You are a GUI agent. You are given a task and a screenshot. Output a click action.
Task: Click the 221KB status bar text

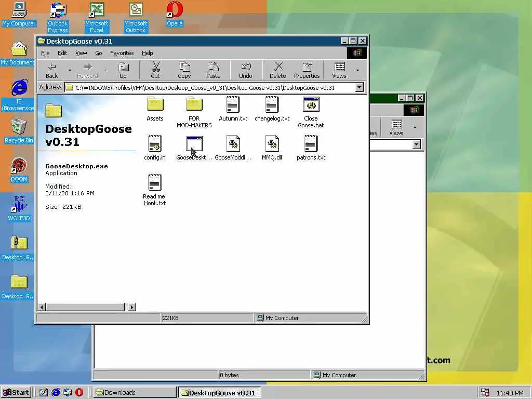(170, 318)
